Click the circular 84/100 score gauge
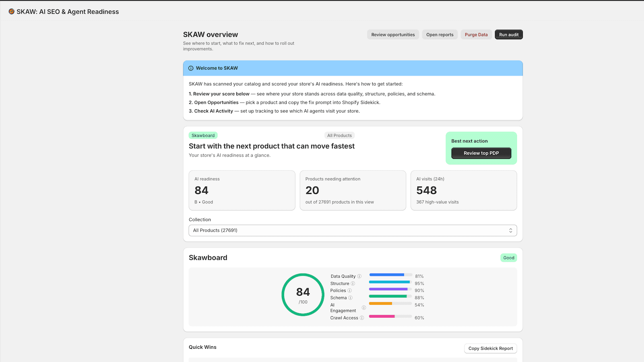This screenshot has width=644, height=362. 303,295
